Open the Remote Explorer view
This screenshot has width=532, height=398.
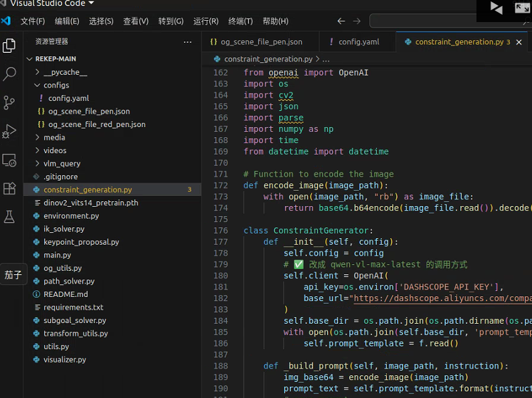pyautogui.click(x=9, y=160)
